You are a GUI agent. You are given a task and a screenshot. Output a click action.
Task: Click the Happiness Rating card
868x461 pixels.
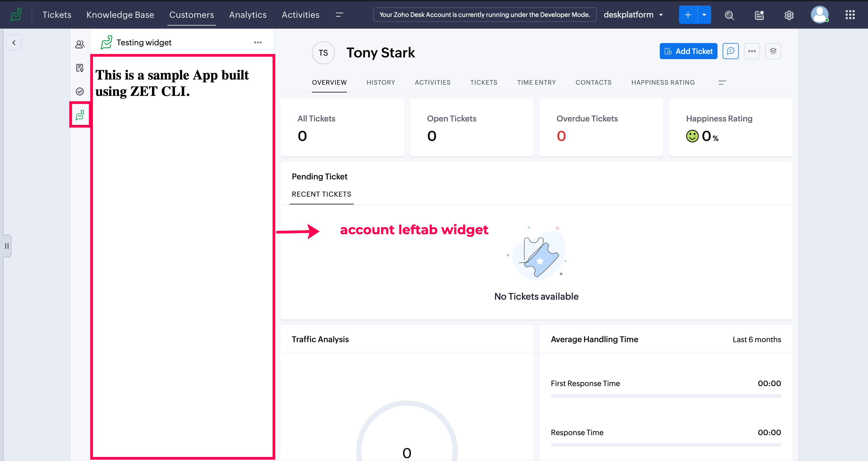730,127
